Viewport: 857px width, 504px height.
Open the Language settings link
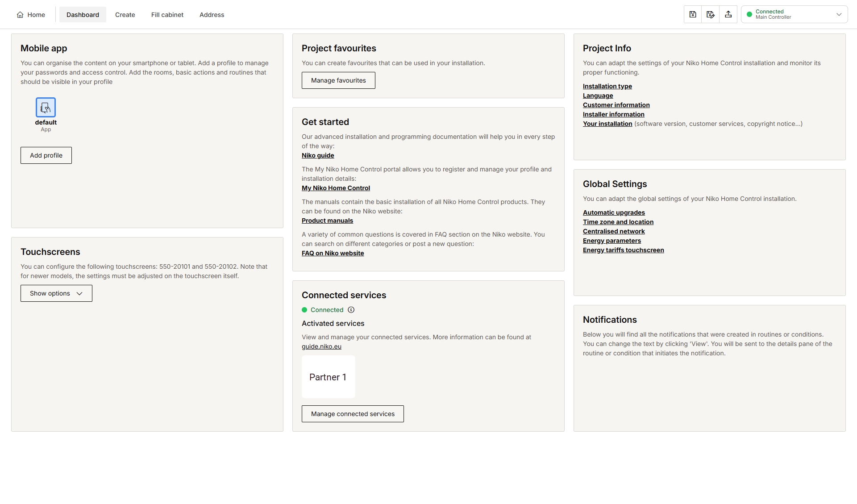pos(598,96)
